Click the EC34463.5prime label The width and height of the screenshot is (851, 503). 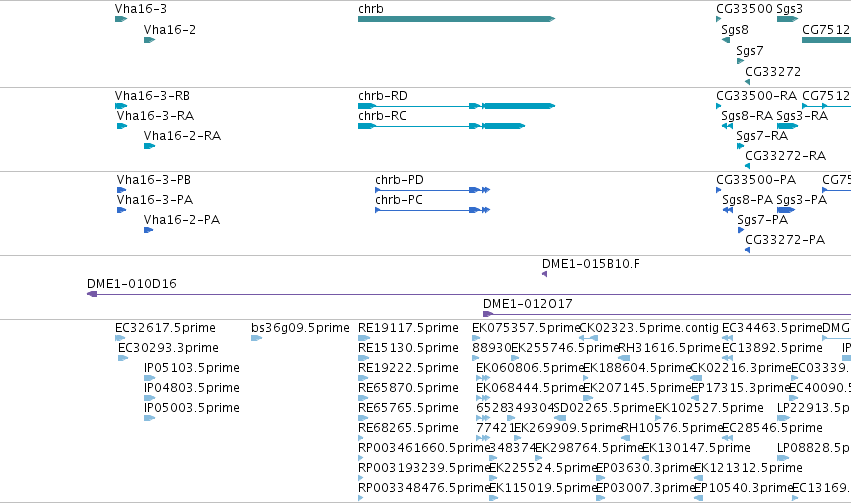tap(772, 328)
